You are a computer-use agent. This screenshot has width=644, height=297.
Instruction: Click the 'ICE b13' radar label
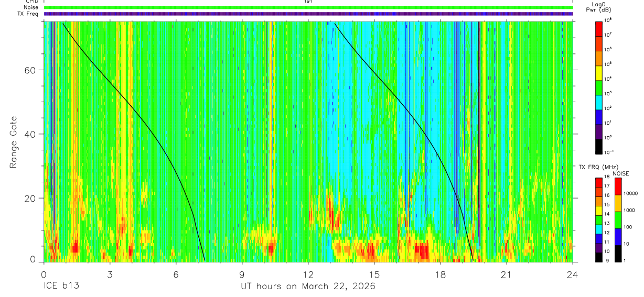click(62, 286)
